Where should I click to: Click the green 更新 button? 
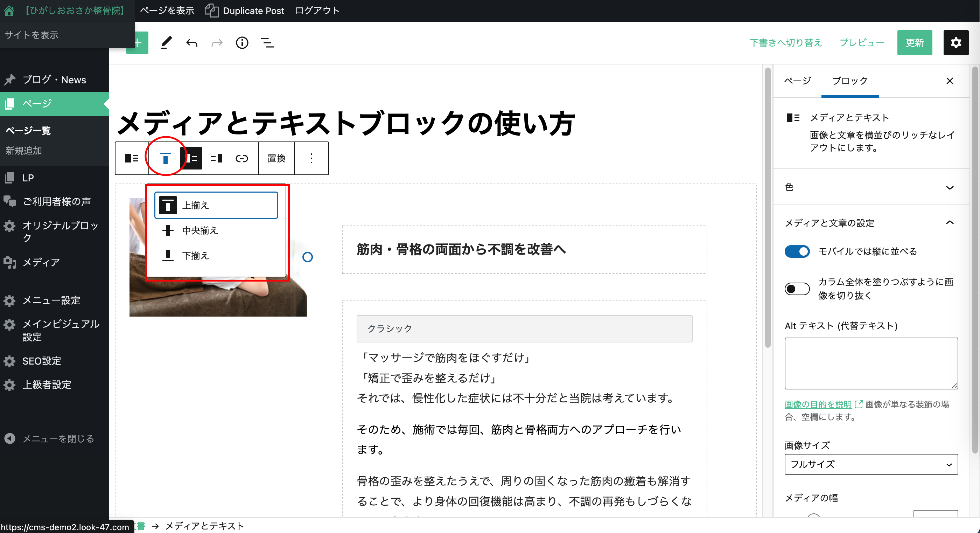(x=914, y=43)
